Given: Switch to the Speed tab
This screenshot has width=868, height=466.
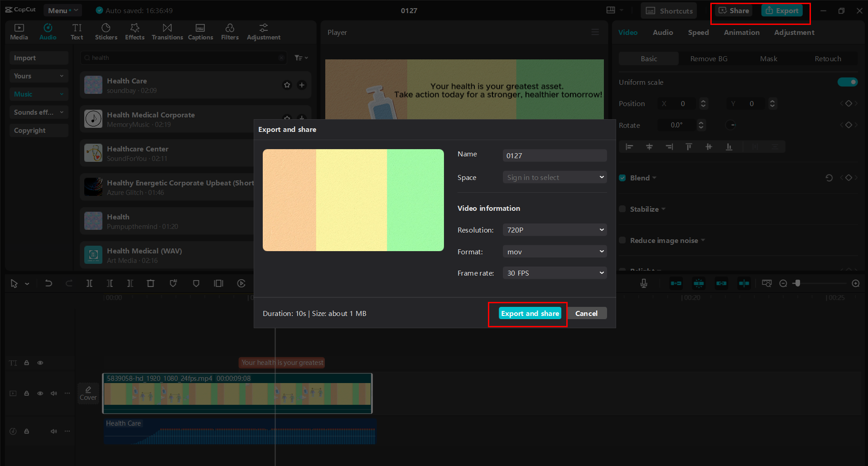Looking at the screenshot, I should [x=698, y=32].
